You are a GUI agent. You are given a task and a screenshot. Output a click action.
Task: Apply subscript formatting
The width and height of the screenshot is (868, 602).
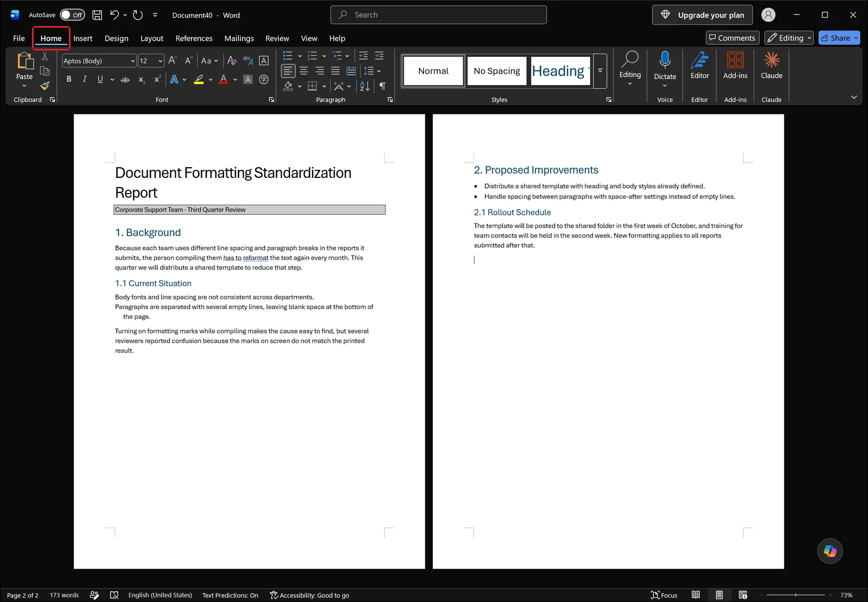point(142,79)
